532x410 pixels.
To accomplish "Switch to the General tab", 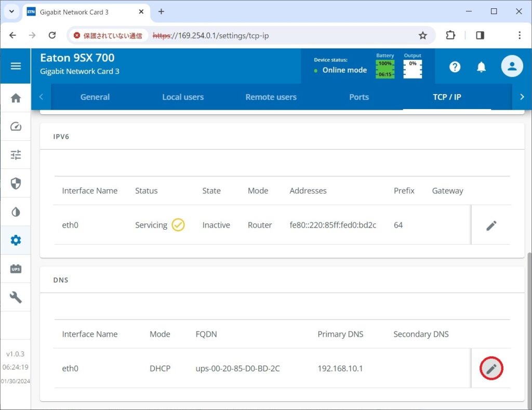I will tap(95, 97).
